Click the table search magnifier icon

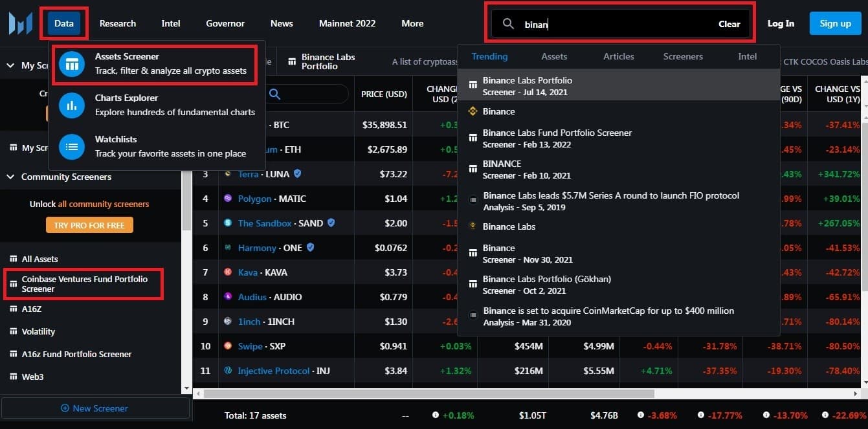pos(274,94)
